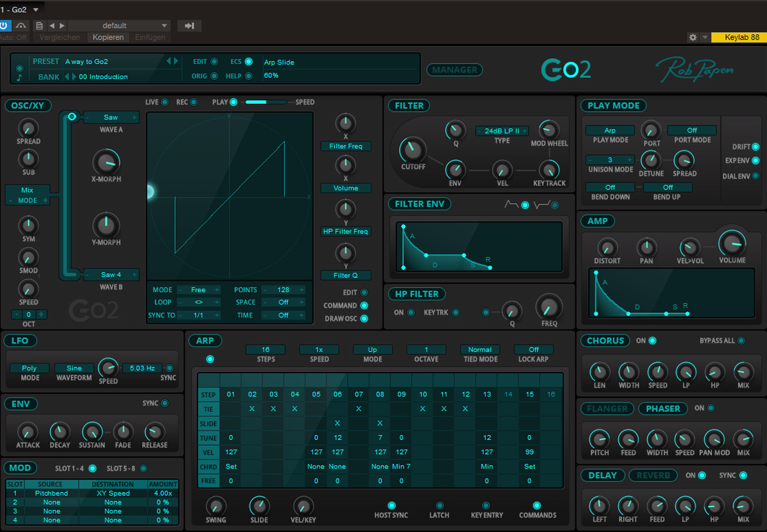
Task: Click the XY pad handle
Action: tap(150, 192)
